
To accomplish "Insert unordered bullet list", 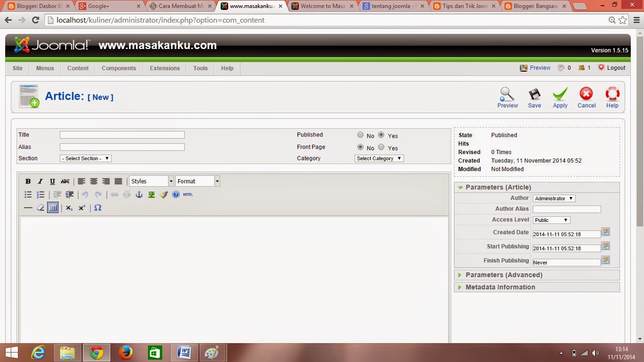I will tap(28, 194).
